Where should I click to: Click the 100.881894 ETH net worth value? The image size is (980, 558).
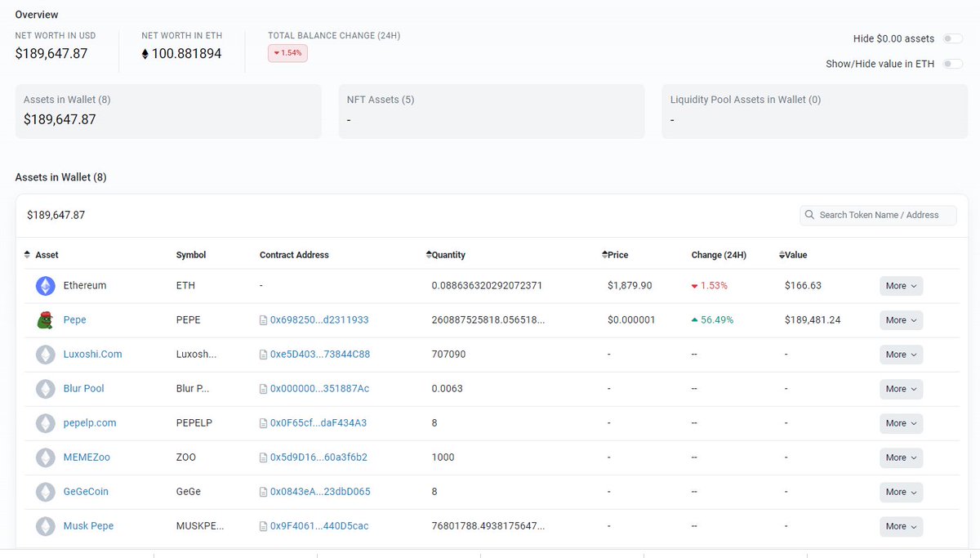click(186, 54)
